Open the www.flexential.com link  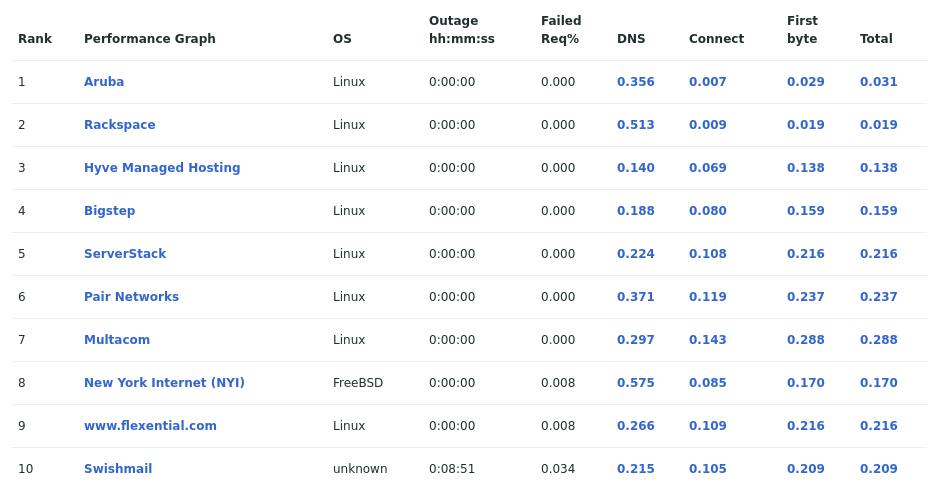[150, 426]
